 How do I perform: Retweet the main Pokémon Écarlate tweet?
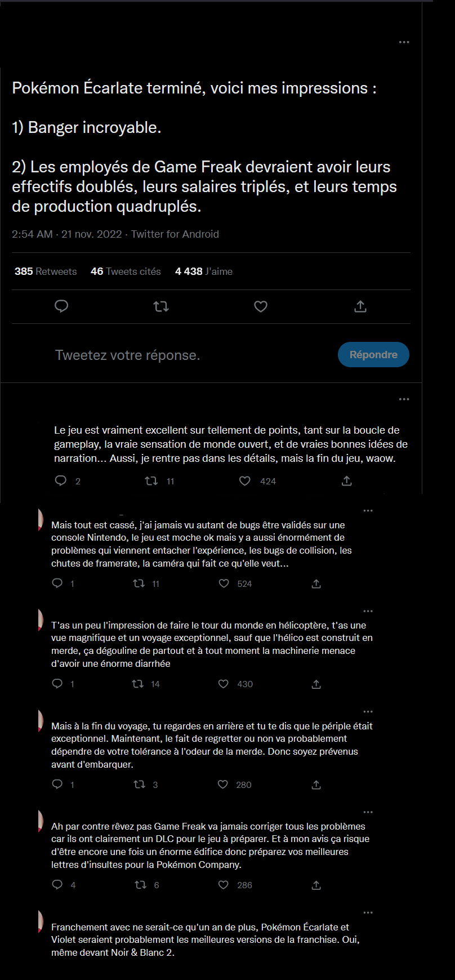coord(161,306)
